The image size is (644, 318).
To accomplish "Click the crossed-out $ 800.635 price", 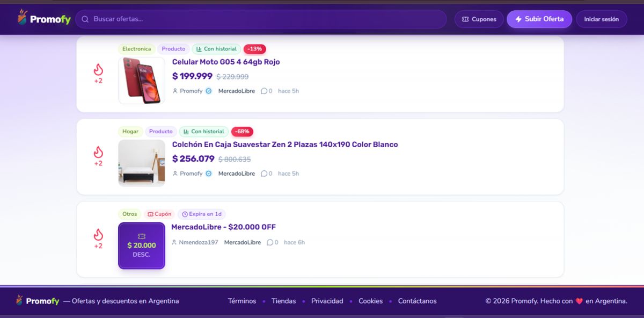I will [x=235, y=160].
